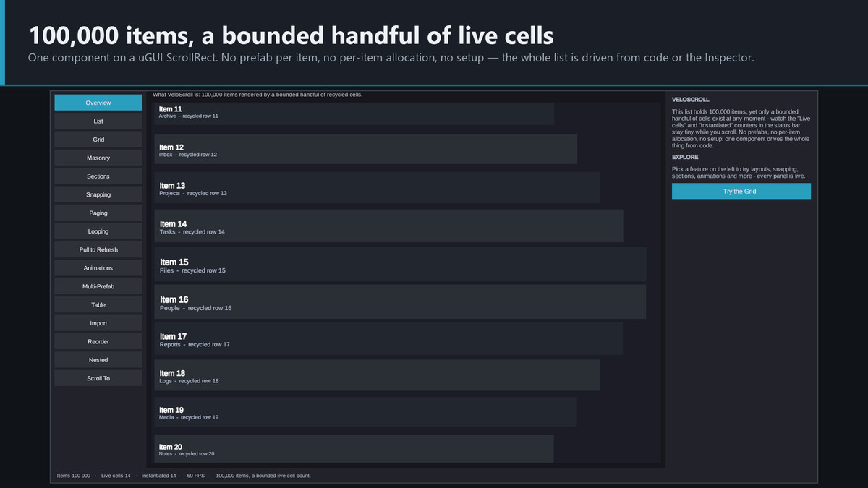Click the Try the Grid button

point(741,191)
